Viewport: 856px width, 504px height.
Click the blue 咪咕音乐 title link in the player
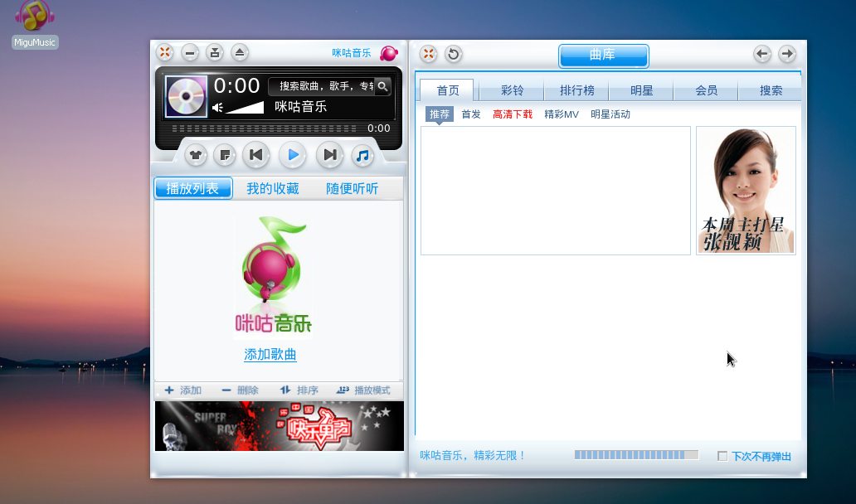point(352,53)
